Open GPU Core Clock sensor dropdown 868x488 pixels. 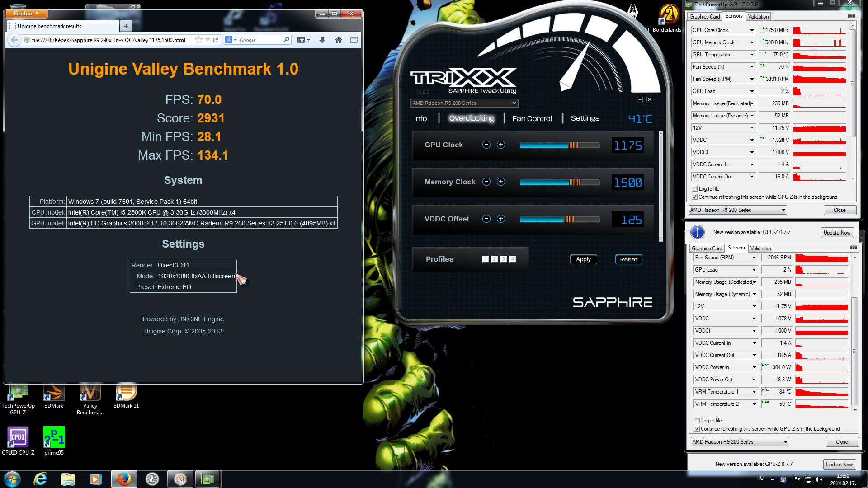click(752, 30)
